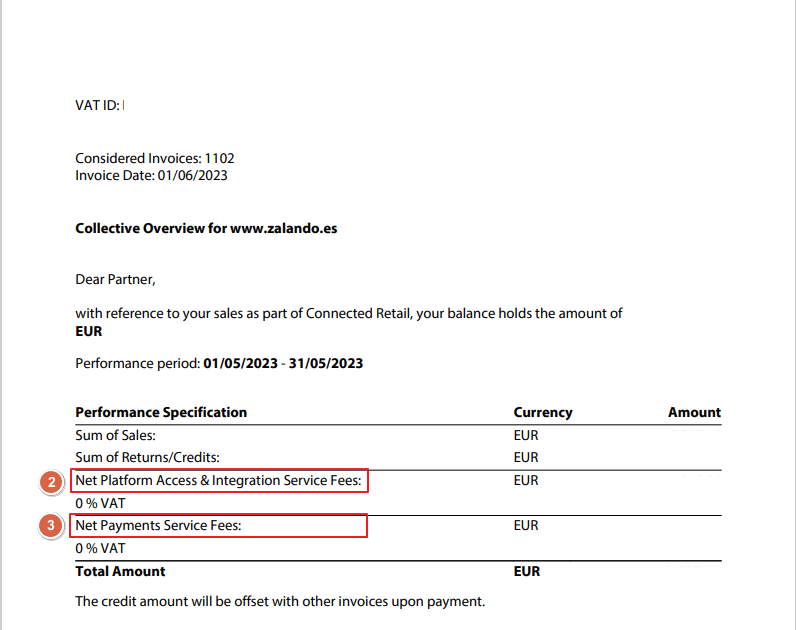Click the Dear Partner greeting line
The width and height of the screenshot is (796, 630).
point(116,278)
